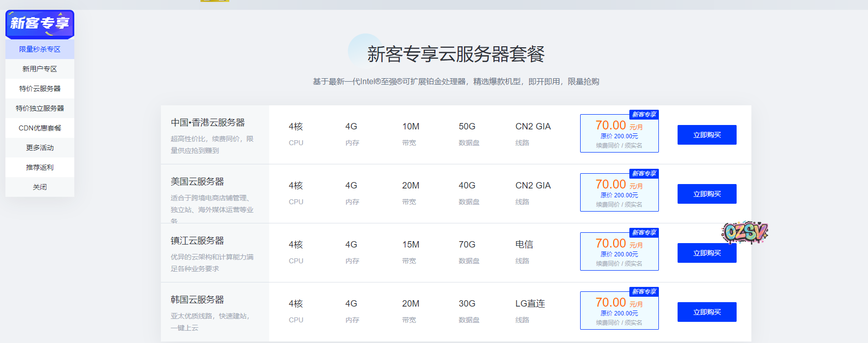Click the 中国·香港云服务器 product title
The image size is (868, 343).
pos(208,123)
